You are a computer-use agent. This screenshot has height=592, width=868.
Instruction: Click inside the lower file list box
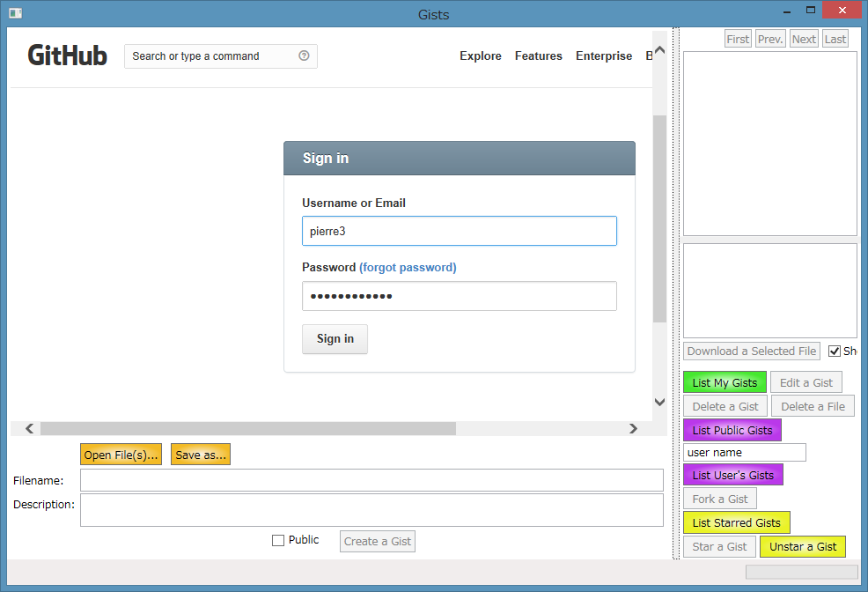[x=770, y=291]
